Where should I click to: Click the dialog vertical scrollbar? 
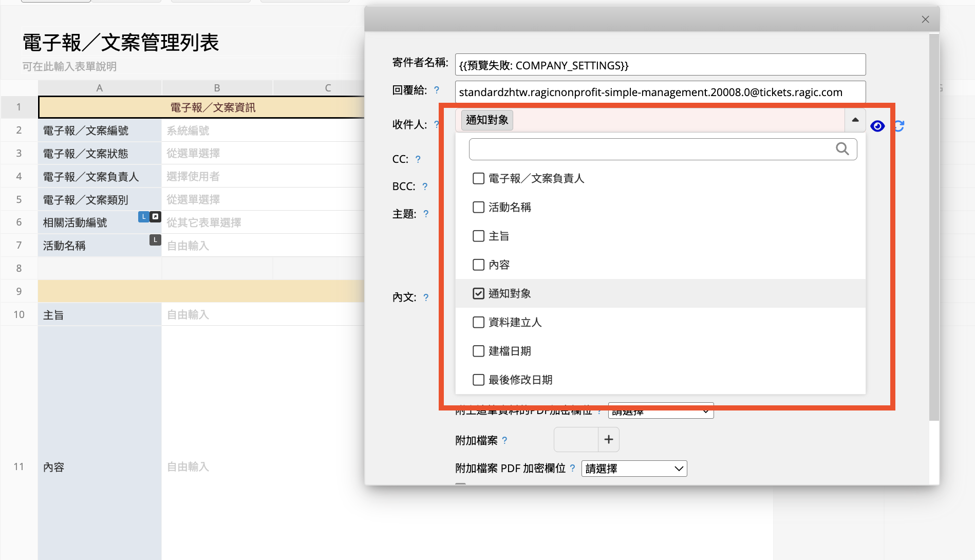[x=934, y=226]
